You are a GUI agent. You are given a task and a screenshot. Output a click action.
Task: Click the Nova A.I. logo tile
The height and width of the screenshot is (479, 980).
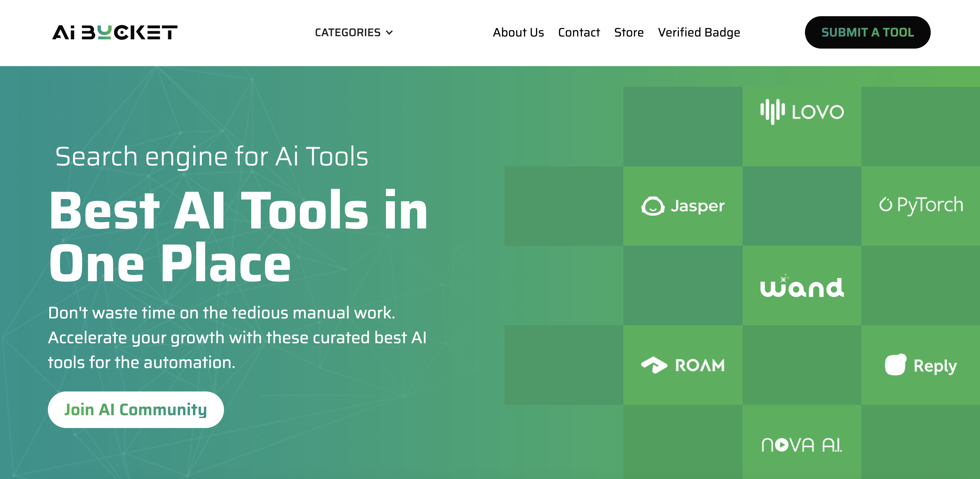[802, 444]
